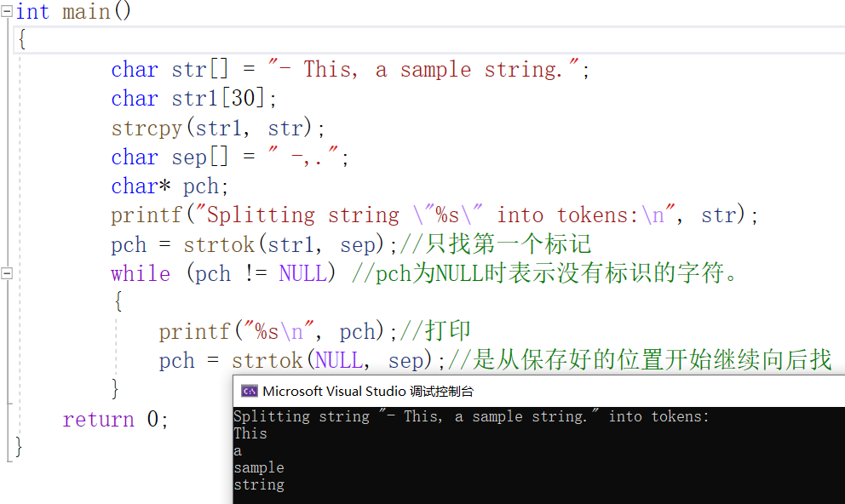This screenshot has height=504, width=845.
Task: Click the 'char str1[30];' line
Action: pos(193,99)
